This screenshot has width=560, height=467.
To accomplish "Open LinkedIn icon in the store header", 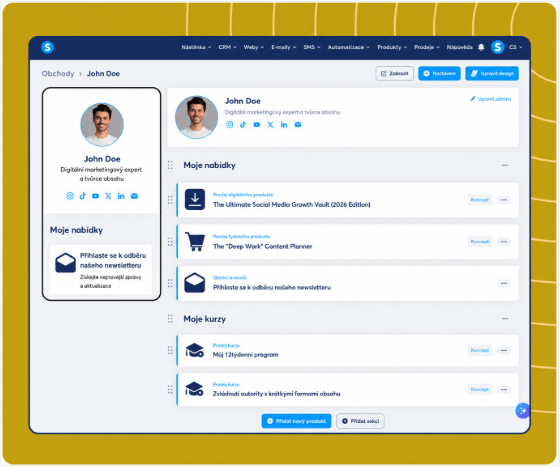I will [x=284, y=125].
